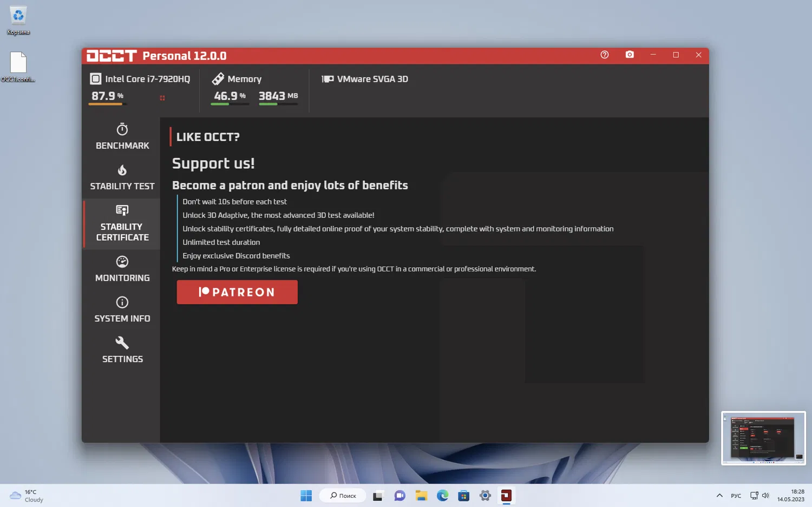Click the taskbar search box
The image size is (812, 507).
coord(343,496)
